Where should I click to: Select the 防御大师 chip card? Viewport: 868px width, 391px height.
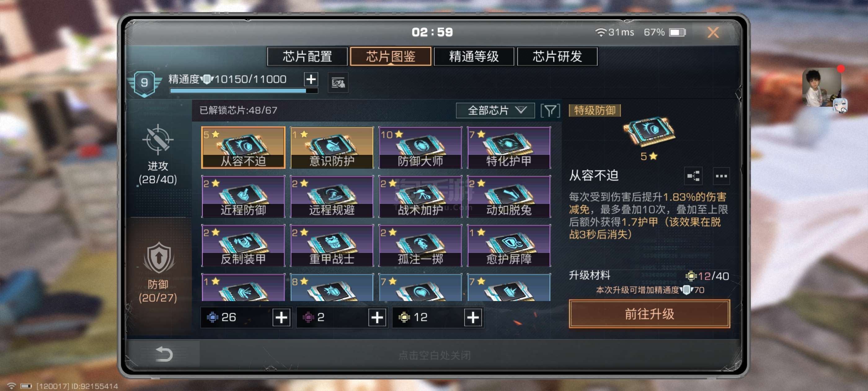[x=420, y=147]
